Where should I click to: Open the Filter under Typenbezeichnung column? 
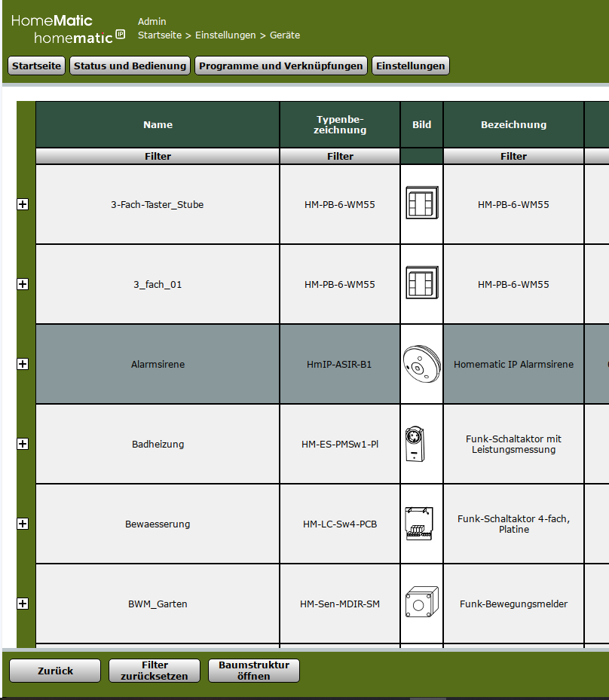[x=340, y=156]
